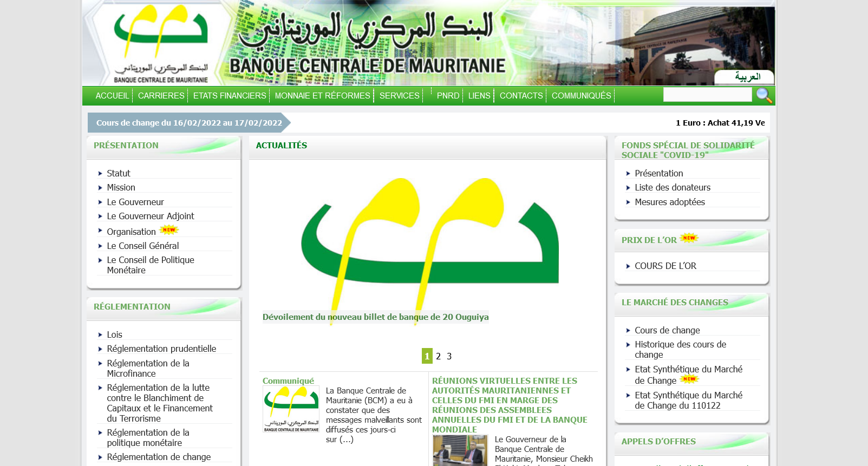Click the NEW badge next to Prix de l'or
Image resolution: width=868 pixels, height=466 pixels.
(x=689, y=238)
